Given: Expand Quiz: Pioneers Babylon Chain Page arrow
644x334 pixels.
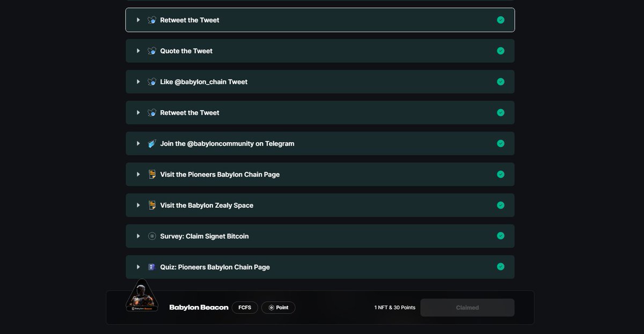Looking at the screenshot, I should click(x=138, y=267).
